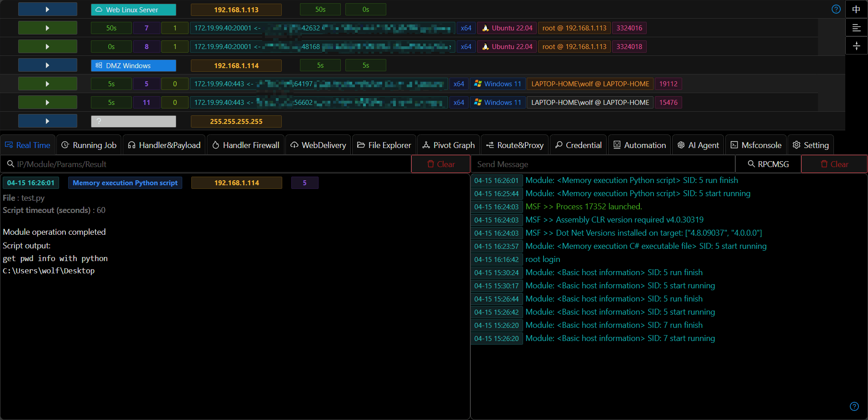Click PID 3324016 badge
Screen dimensions: 868x420
coord(629,28)
